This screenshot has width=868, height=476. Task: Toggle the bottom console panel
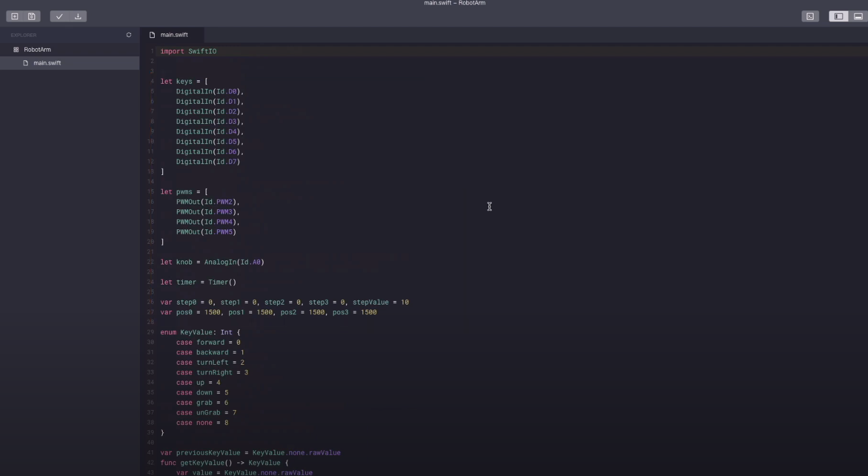click(858, 16)
